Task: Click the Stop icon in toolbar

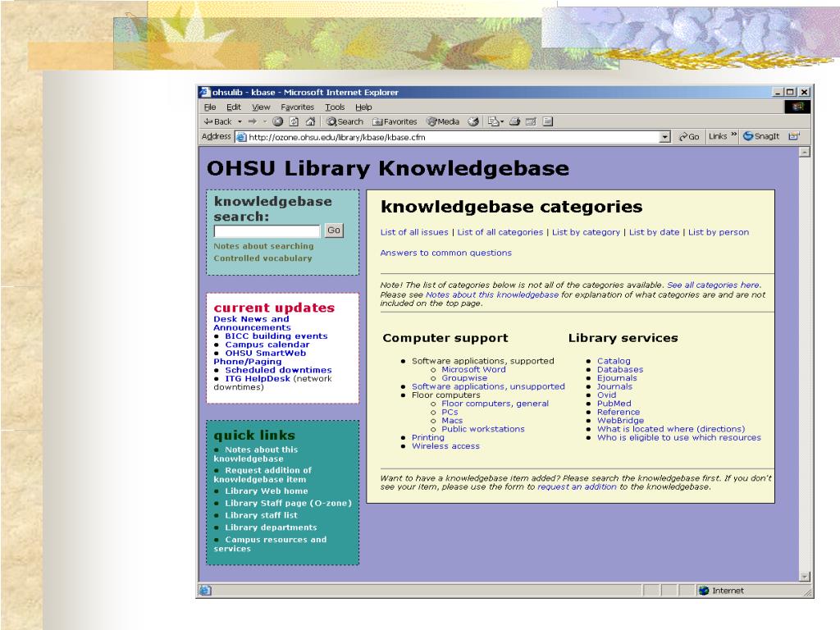Action: [x=277, y=121]
